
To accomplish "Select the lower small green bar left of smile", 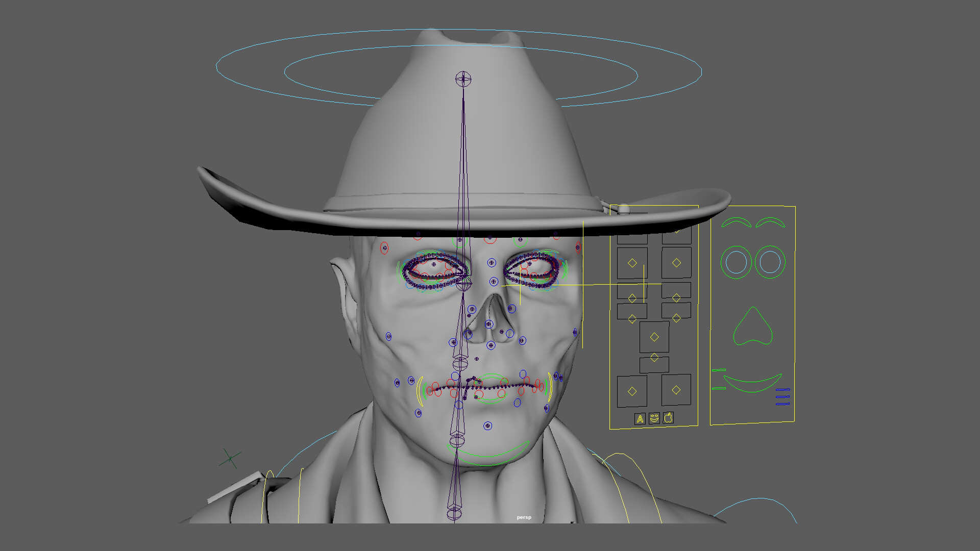I will coord(719,388).
